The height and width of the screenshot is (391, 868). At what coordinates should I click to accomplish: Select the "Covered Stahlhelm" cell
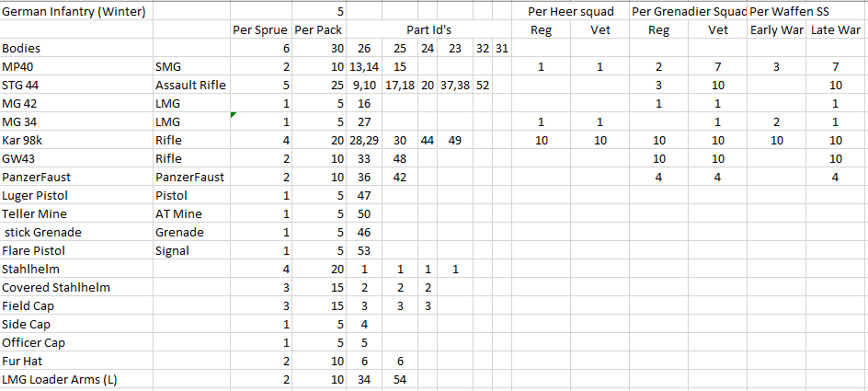click(75, 287)
